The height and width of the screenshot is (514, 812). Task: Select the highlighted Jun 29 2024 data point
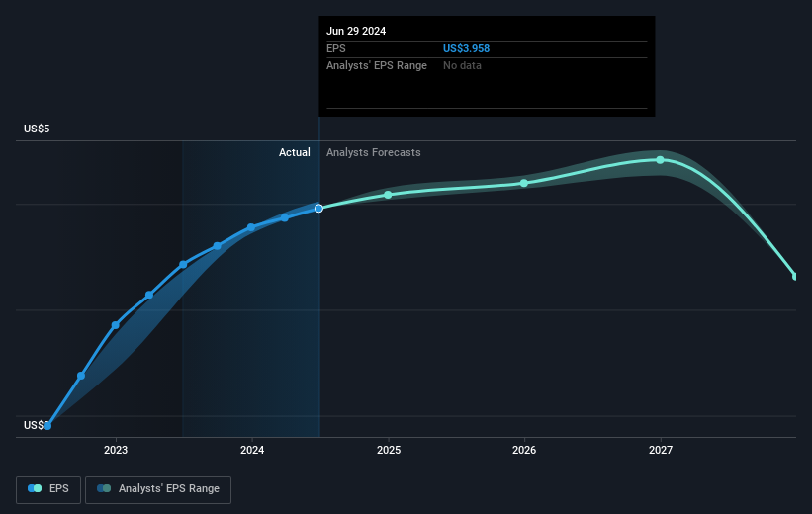319,209
